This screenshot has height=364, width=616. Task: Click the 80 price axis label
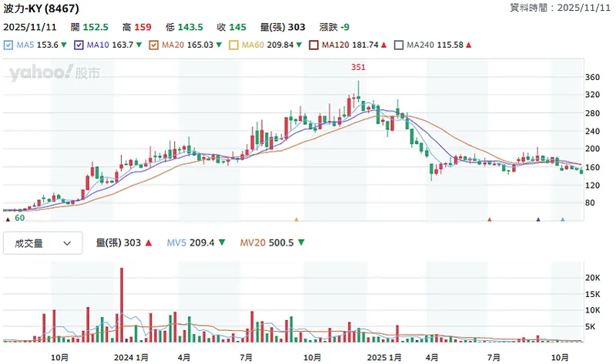(590, 203)
